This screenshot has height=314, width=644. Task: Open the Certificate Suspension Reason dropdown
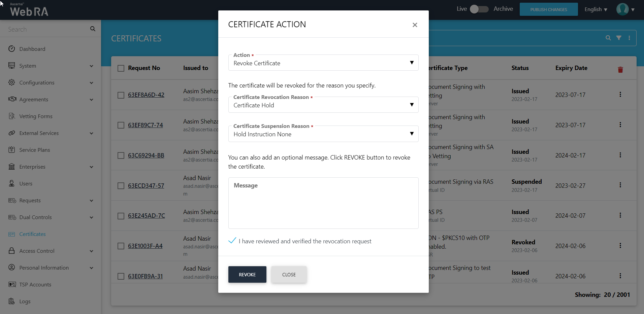coord(323,134)
